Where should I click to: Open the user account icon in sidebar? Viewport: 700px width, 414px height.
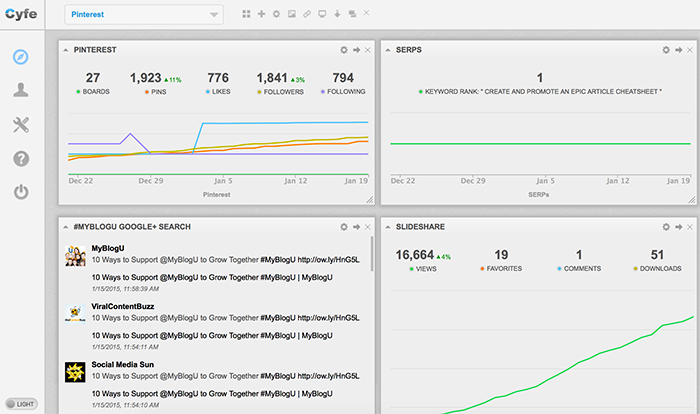click(20, 91)
